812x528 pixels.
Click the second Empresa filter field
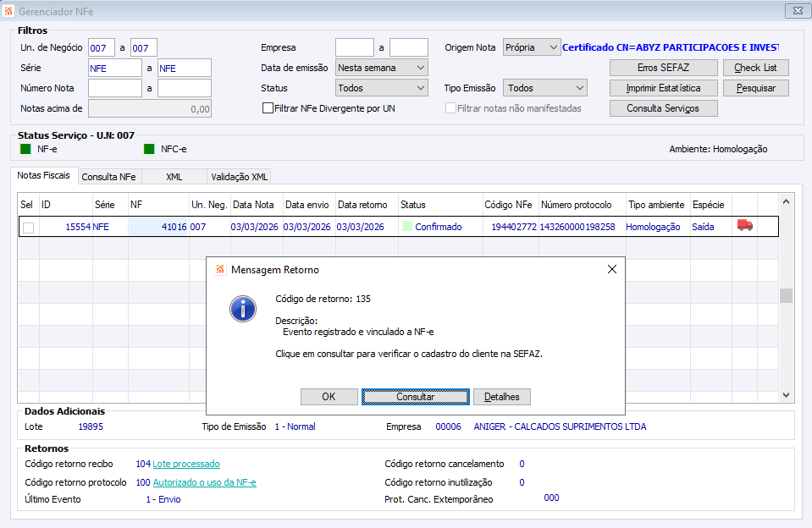[409, 47]
